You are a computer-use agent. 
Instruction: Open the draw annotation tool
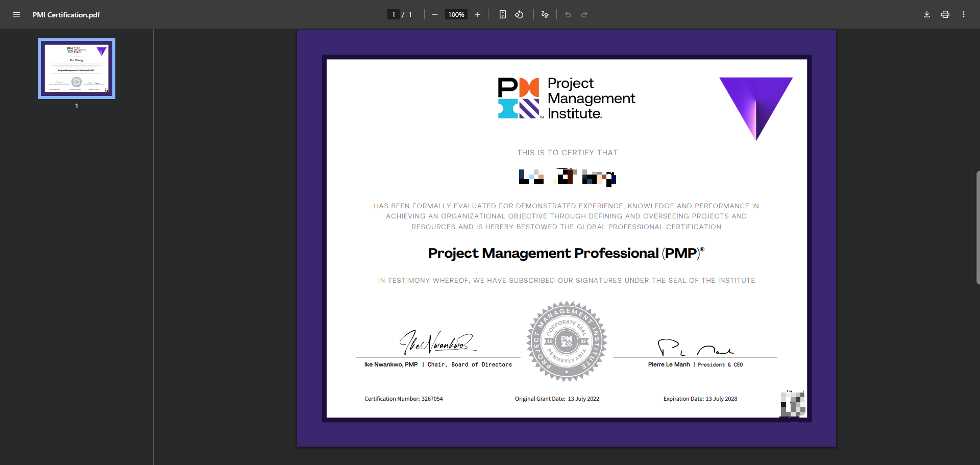[x=545, y=14]
